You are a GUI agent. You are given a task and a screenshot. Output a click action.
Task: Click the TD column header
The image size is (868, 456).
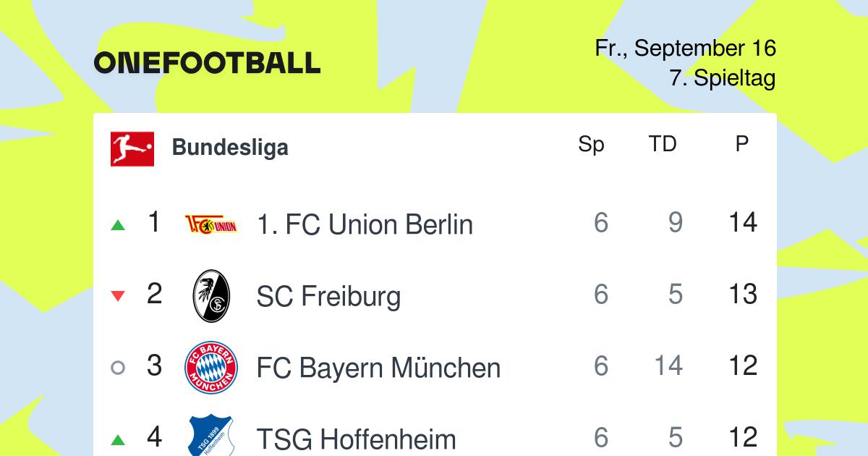(662, 144)
